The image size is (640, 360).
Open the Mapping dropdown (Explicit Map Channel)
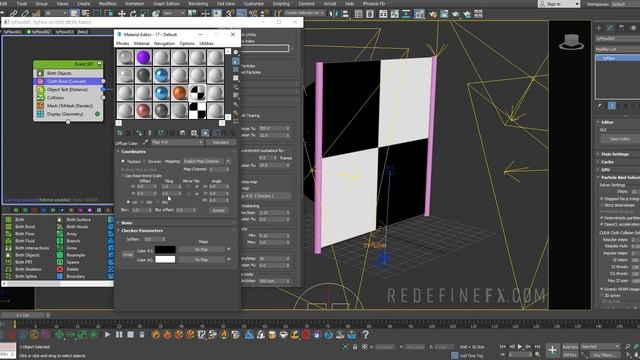pos(207,162)
